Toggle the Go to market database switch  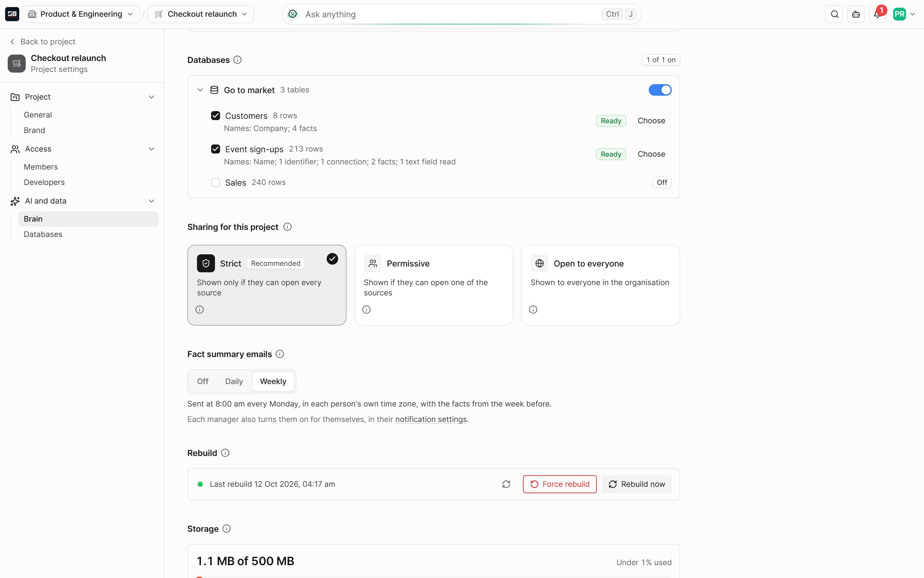(660, 90)
